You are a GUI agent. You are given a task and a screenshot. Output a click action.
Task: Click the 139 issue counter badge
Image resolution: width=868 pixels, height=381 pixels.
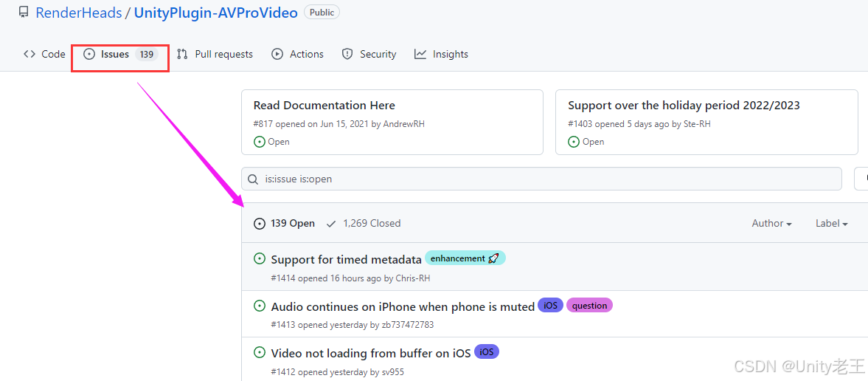(147, 55)
